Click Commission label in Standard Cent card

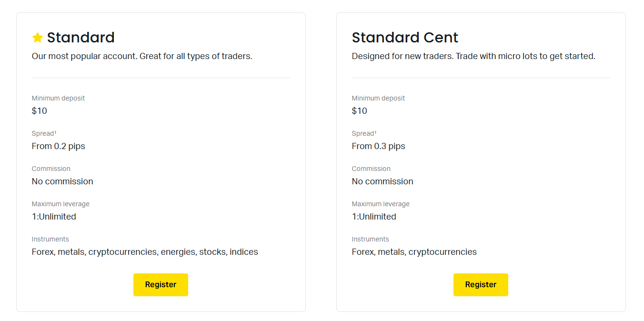371,169
